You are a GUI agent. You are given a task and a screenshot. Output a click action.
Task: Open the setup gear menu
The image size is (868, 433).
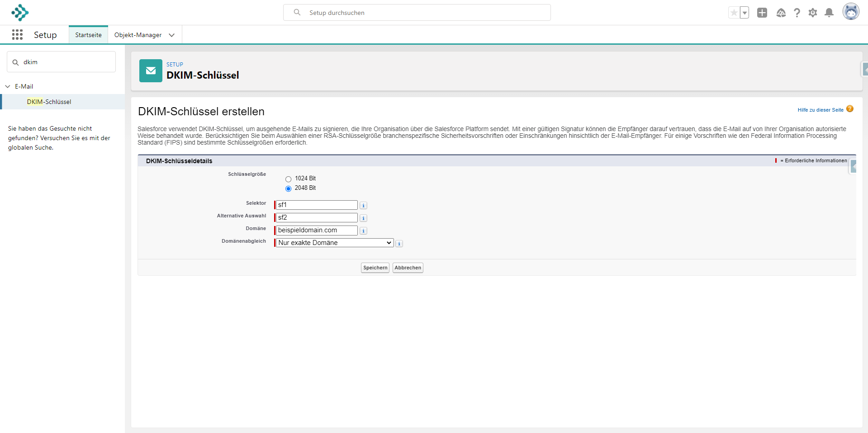click(x=813, y=13)
